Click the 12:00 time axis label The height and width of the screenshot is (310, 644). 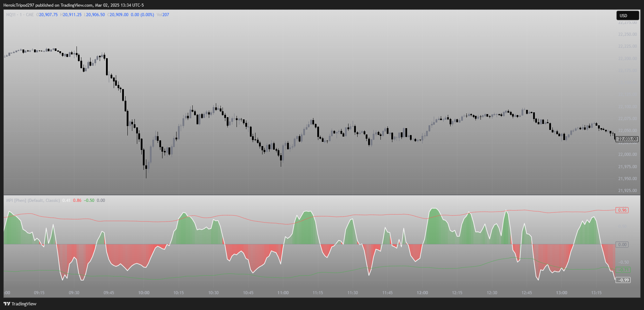tap(422, 293)
